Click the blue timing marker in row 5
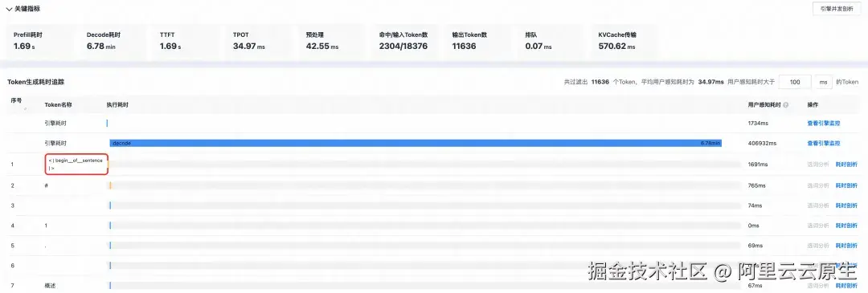 (x=110, y=246)
